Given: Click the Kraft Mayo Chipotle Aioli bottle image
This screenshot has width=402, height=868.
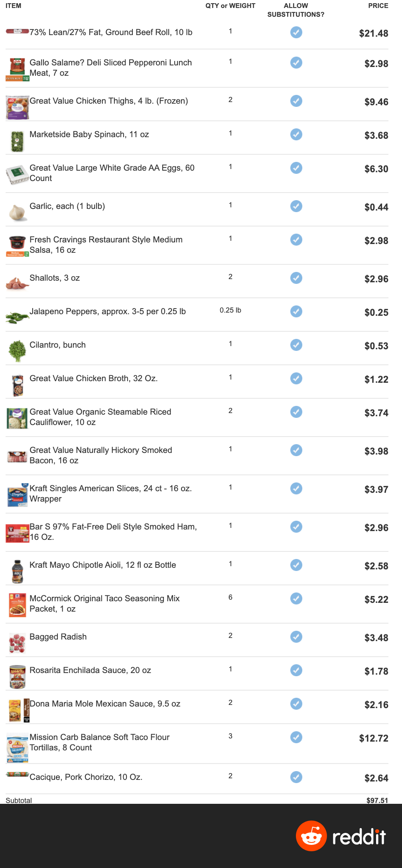Looking at the screenshot, I should tap(17, 571).
